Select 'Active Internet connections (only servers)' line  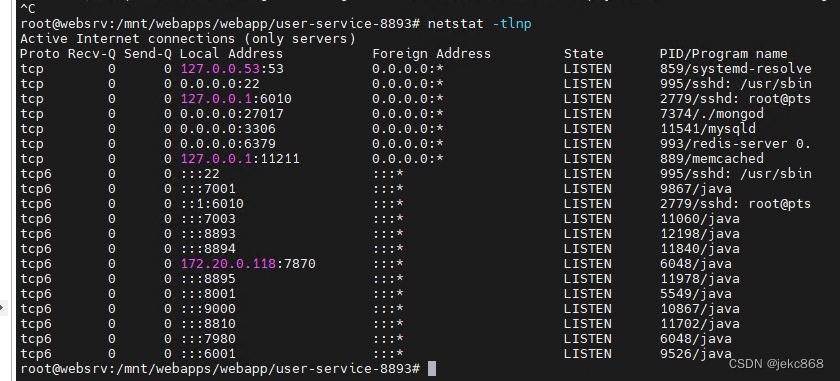click(x=188, y=39)
